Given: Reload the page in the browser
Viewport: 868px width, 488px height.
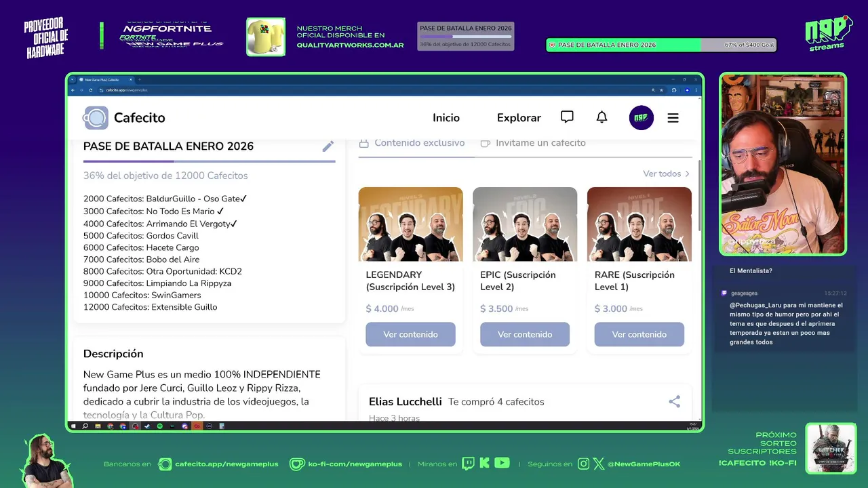Looking at the screenshot, I should click(x=91, y=90).
